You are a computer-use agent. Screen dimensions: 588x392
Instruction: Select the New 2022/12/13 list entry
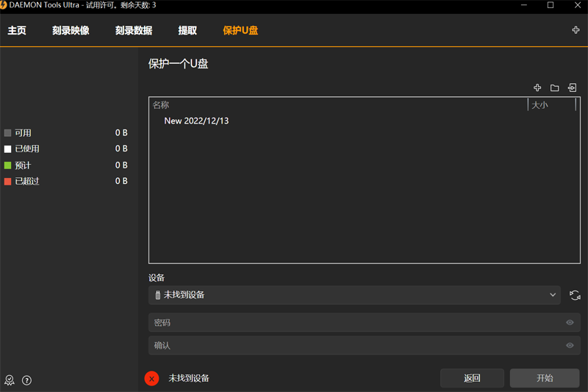[x=196, y=121]
